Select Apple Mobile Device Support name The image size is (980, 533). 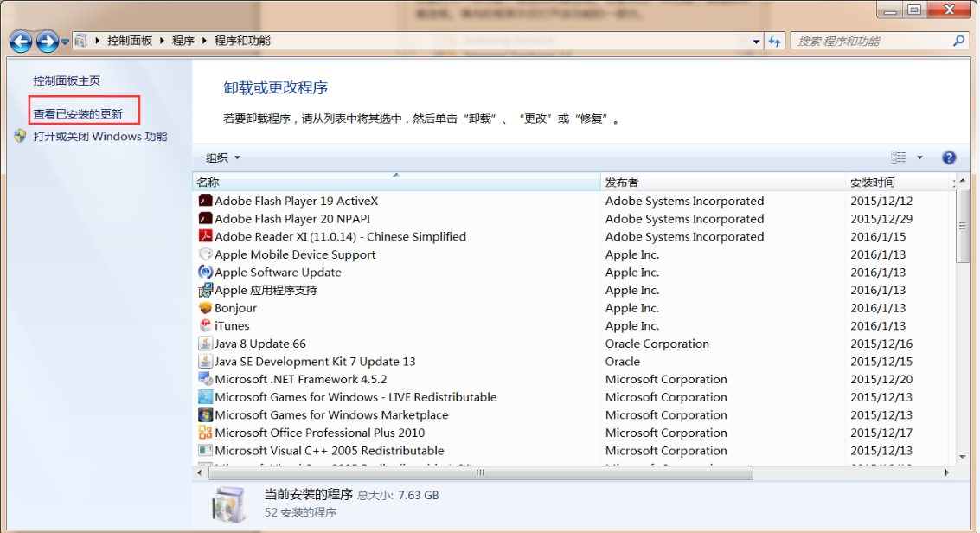(x=295, y=254)
